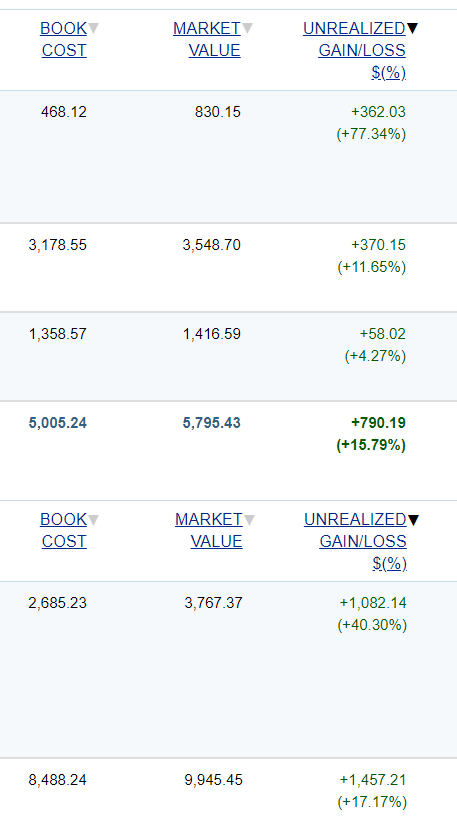The image size is (457, 838).
Task: Click the lower table's Market Value header link
Action: coord(209,530)
